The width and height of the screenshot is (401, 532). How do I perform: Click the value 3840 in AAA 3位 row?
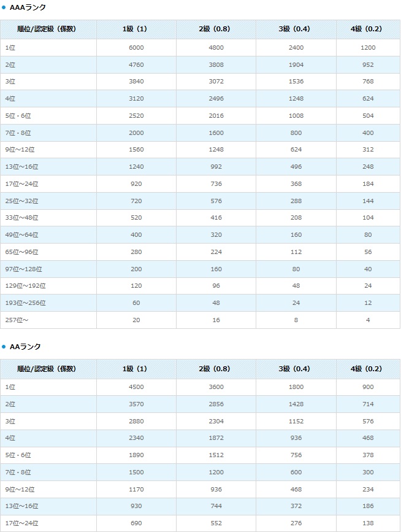tap(136, 82)
